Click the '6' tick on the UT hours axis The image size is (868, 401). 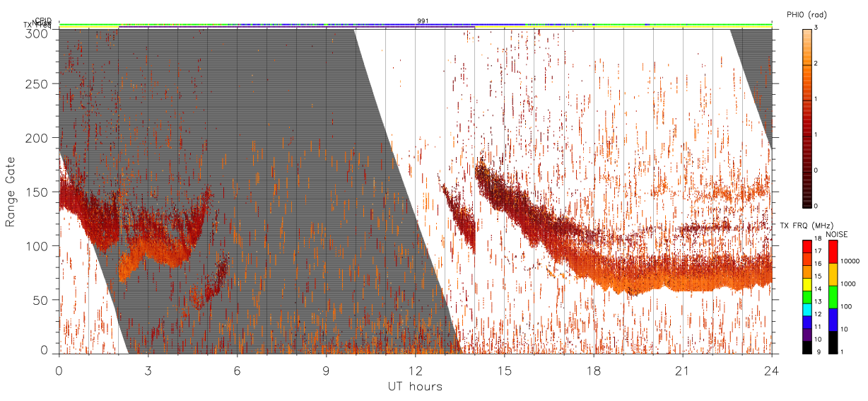237,371
